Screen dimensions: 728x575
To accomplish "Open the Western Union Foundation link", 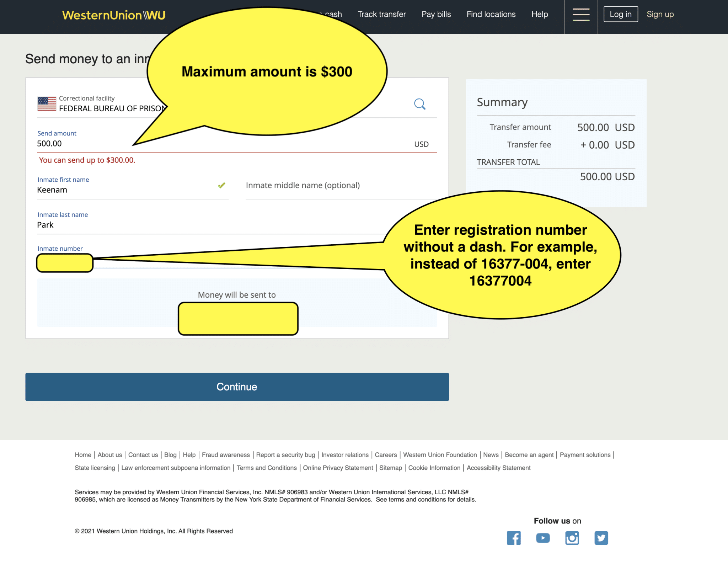I will [440, 455].
